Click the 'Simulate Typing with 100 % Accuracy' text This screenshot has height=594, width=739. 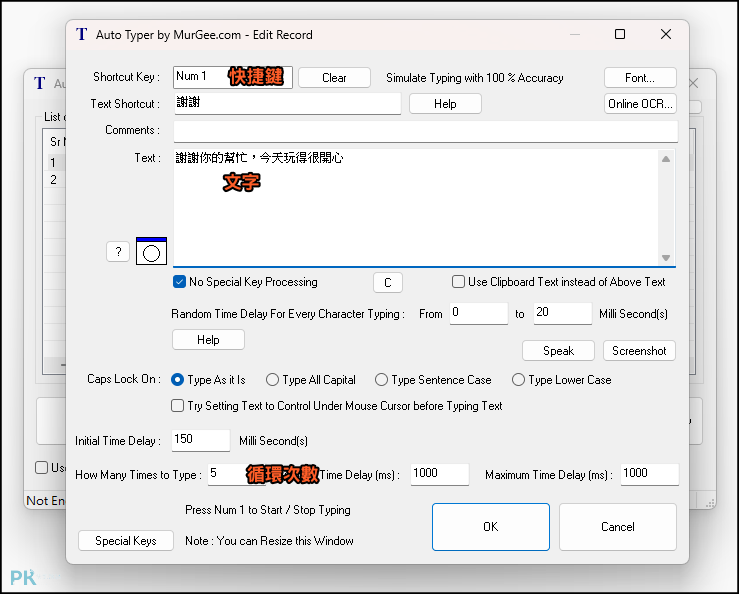click(475, 78)
